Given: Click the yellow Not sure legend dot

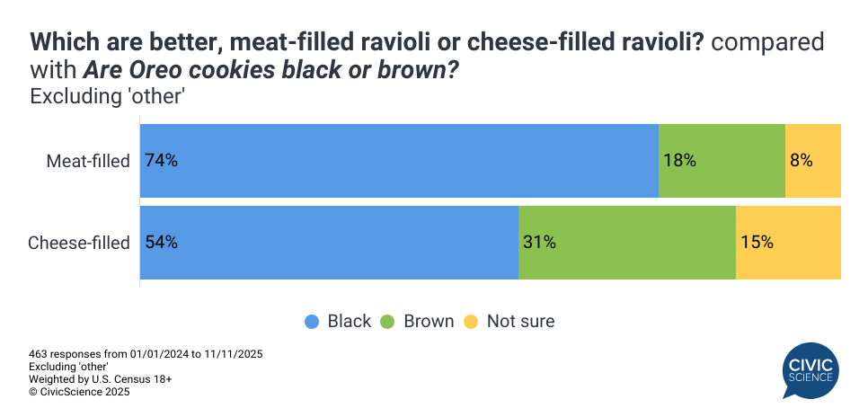Looking at the screenshot, I should (471, 321).
